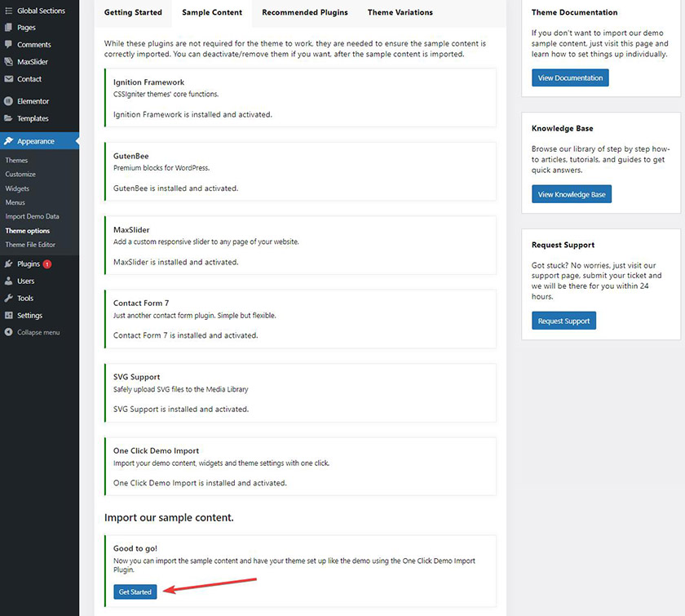
Task: Switch to Theme Variations tab
Action: 400,12
